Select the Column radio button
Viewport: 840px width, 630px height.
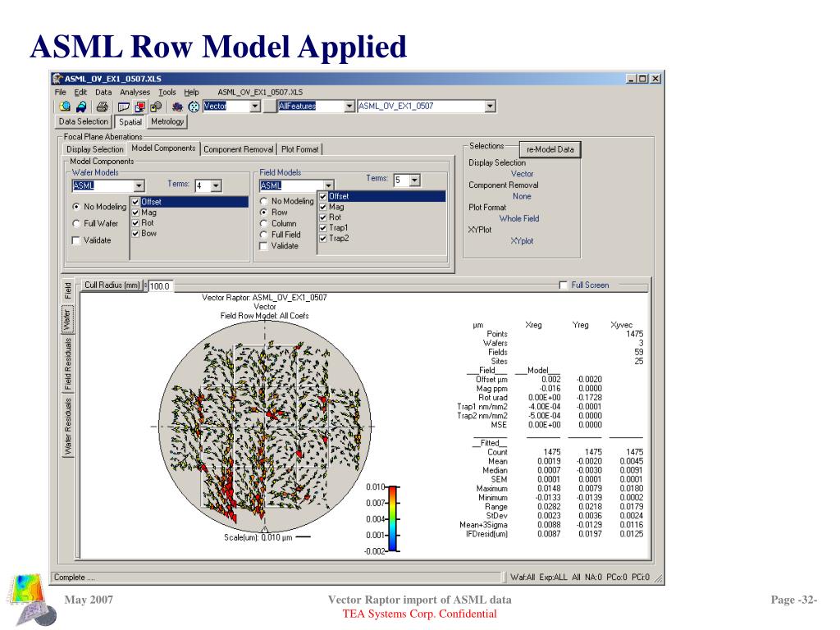pos(263,223)
